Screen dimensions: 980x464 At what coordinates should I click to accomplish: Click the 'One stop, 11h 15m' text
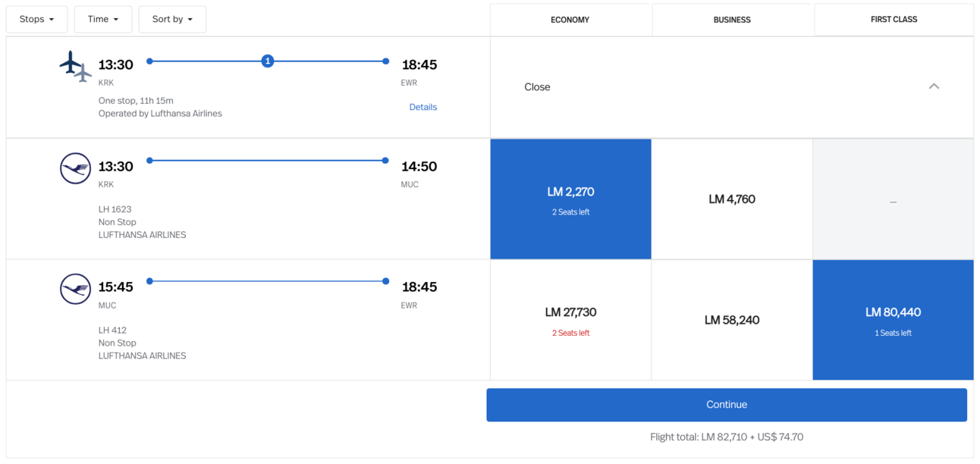(136, 101)
